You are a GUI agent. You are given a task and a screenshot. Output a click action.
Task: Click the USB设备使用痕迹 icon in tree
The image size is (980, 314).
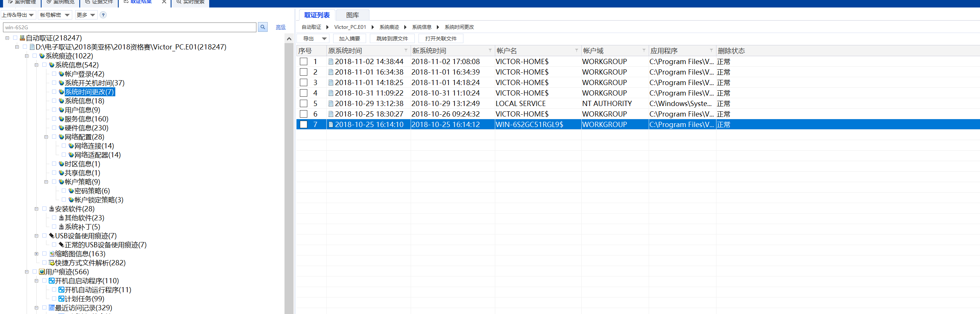click(51, 236)
